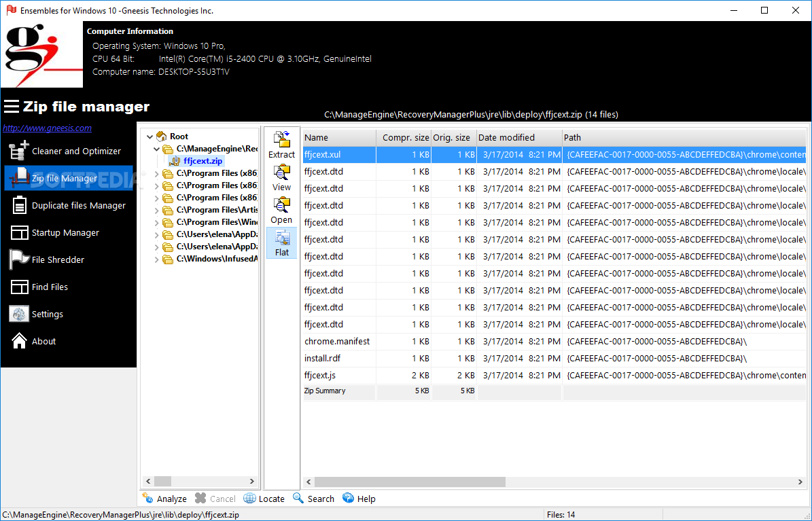Click the Root folder icon

point(162,137)
